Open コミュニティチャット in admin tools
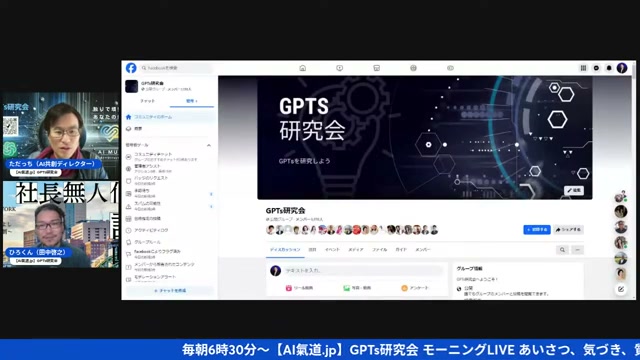The image size is (640, 360). pos(169,157)
